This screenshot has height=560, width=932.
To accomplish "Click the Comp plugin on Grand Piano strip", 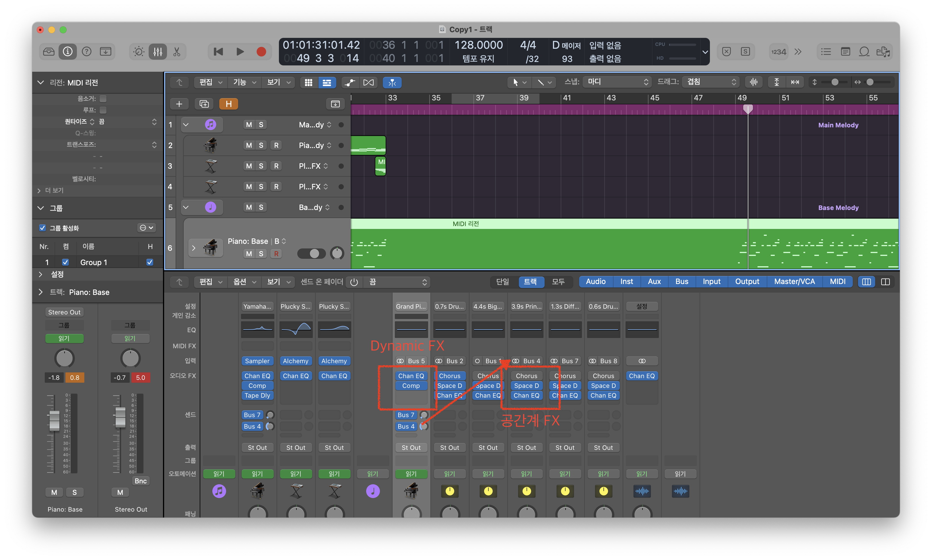I will [x=411, y=386].
